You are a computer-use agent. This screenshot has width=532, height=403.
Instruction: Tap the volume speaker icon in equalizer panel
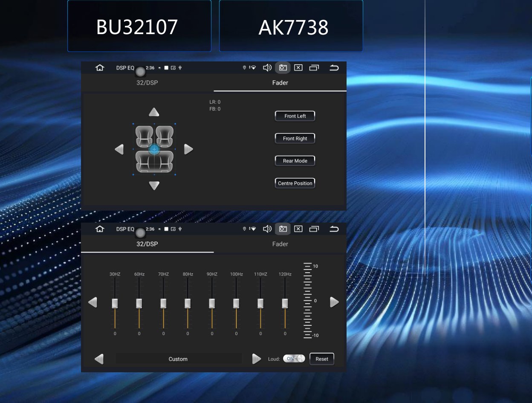(x=267, y=229)
